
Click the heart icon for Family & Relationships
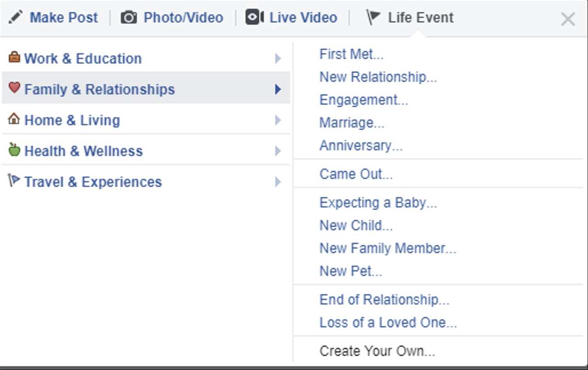point(14,88)
